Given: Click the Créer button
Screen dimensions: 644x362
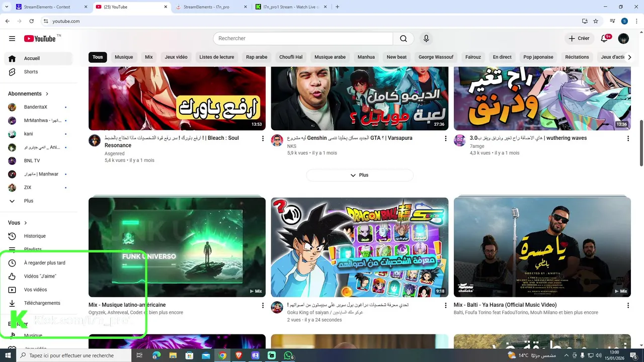Looking at the screenshot, I should (x=579, y=39).
